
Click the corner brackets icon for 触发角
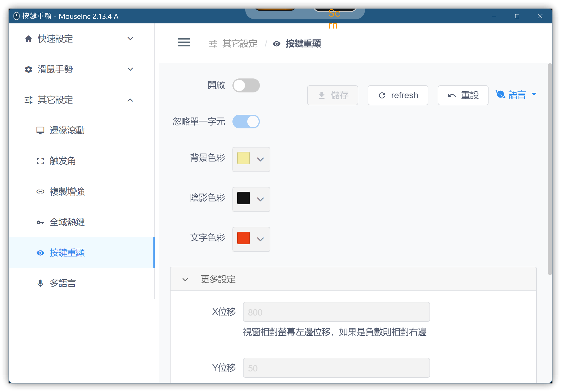pos(40,161)
